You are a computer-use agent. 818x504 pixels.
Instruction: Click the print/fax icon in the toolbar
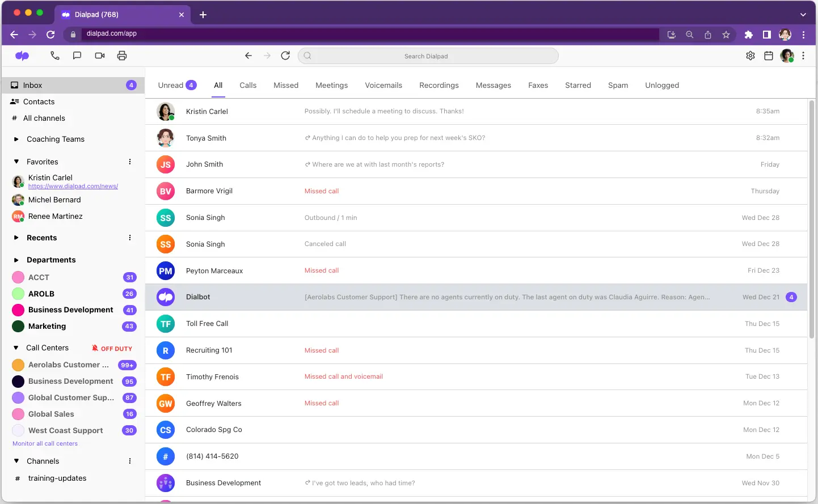[123, 56]
